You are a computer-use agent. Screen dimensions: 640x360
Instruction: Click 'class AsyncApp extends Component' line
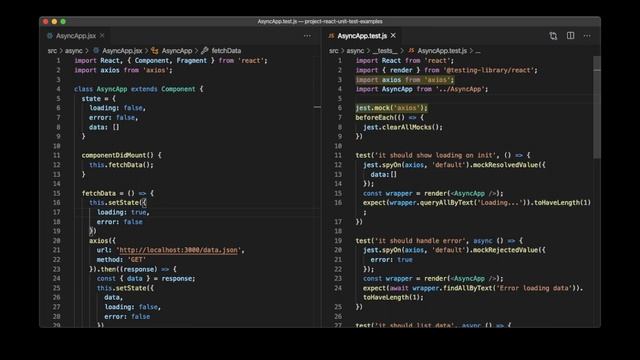coord(138,89)
